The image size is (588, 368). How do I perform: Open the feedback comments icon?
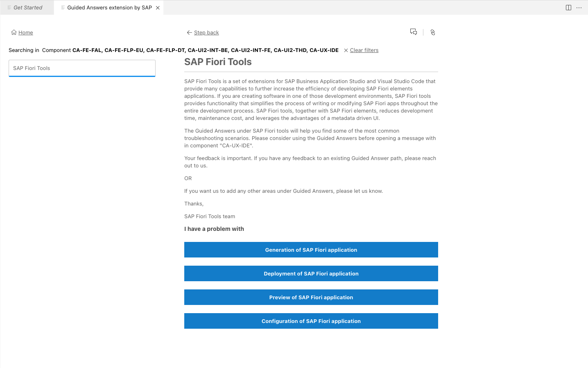click(413, 32)
